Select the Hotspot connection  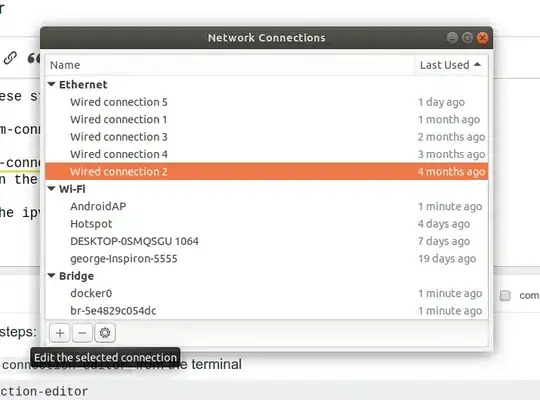coord(267,224)
